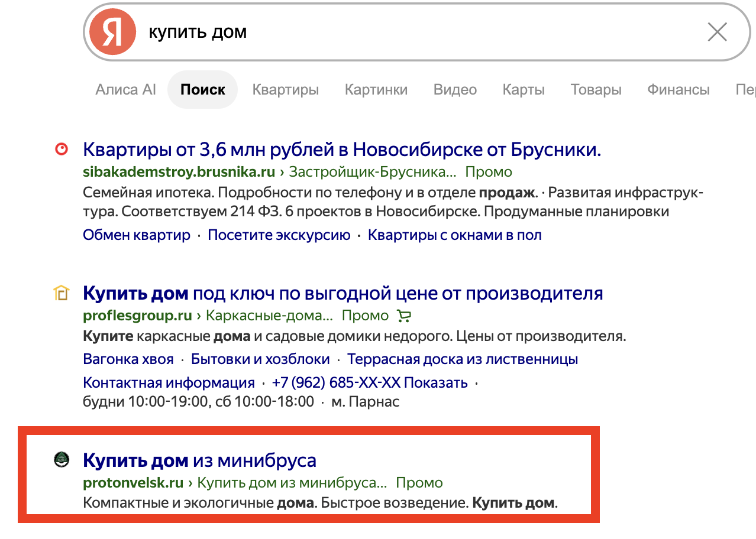Click the shopping cart icon beside Промо
Screen dimensions: 756x539
point(404,316)
